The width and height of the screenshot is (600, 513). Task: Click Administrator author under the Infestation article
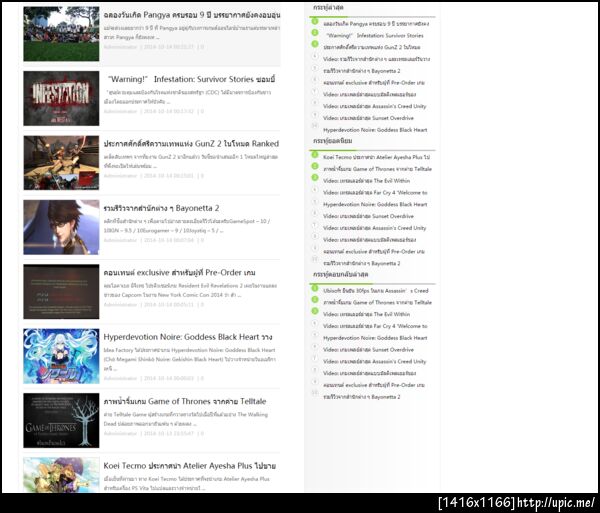point(120,111)
